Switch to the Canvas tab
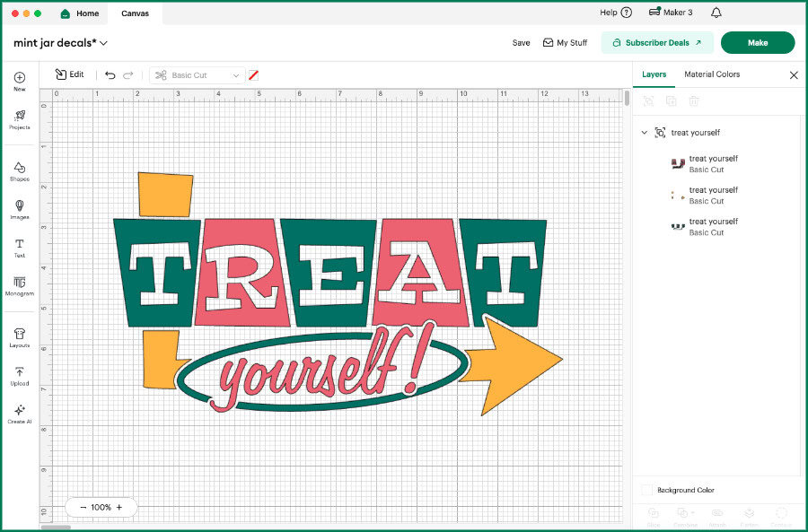 135,13
